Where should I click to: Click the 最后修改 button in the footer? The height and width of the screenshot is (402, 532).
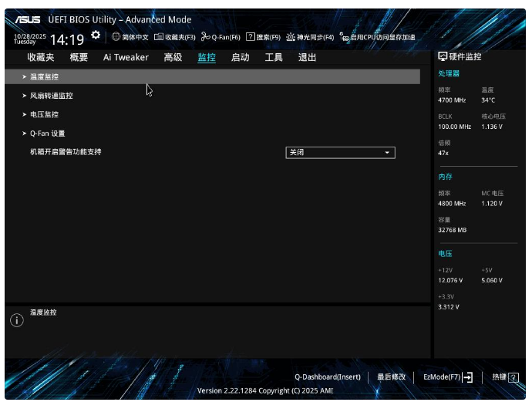tap(391, 377)
